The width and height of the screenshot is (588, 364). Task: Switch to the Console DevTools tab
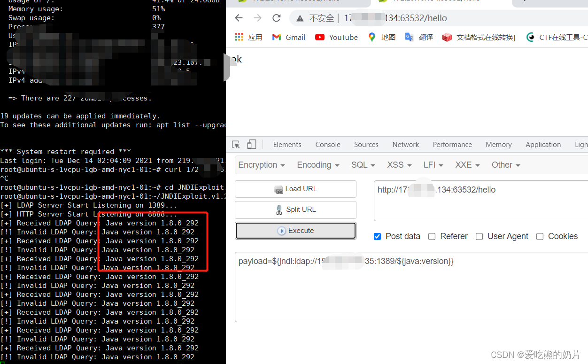[328, 145]
